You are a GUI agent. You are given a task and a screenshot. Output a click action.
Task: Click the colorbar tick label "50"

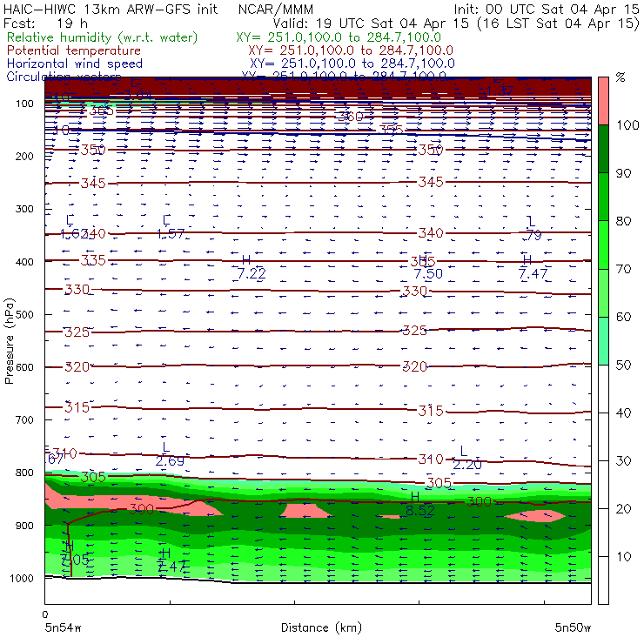[623, 365]
